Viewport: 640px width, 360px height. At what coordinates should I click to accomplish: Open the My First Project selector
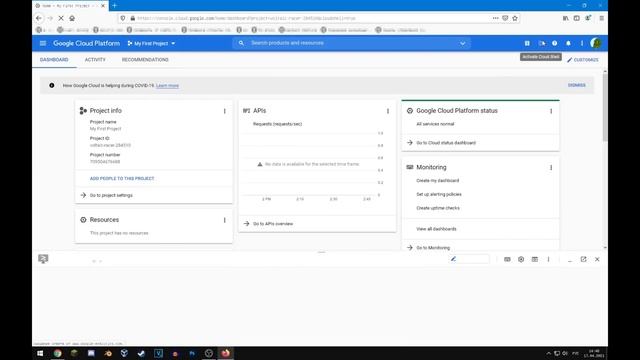[x=151, y=43]
